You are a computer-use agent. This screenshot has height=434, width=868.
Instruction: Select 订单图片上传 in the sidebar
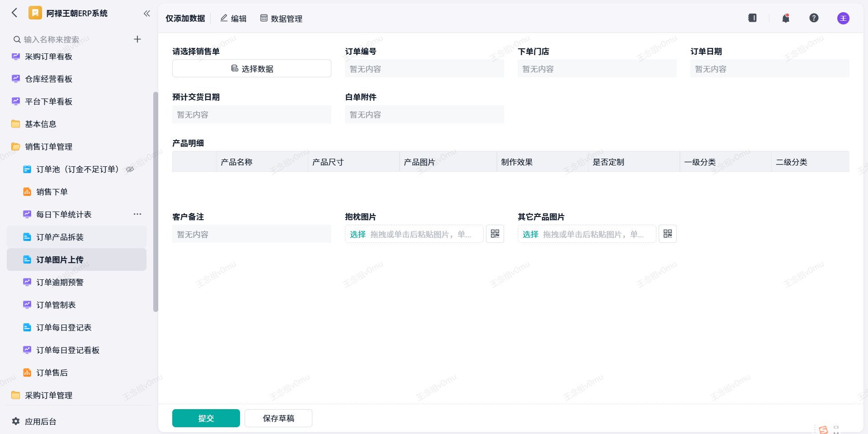[76, 259]
